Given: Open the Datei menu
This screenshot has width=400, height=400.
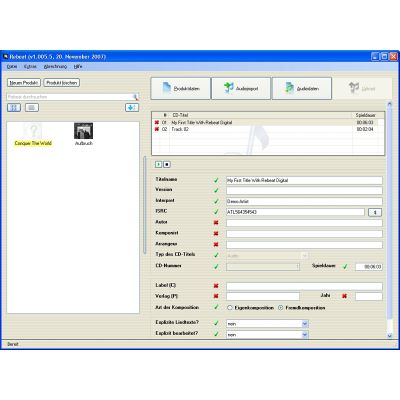Looking at the screenshot, I should click(x=12, y=67).
